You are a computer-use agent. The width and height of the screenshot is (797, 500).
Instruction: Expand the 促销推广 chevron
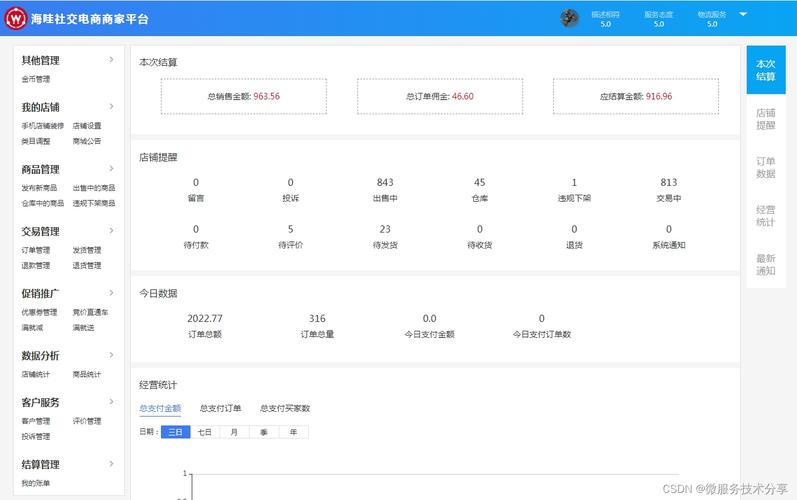(111, 293)
